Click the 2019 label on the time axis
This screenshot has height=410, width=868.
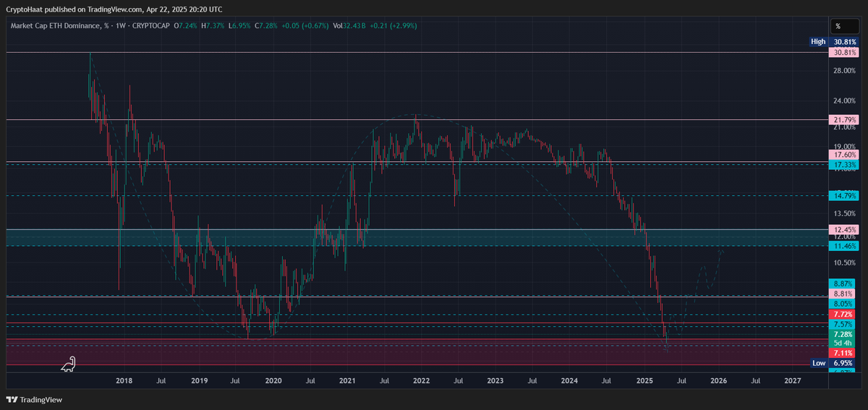click(x=198, y=380)
